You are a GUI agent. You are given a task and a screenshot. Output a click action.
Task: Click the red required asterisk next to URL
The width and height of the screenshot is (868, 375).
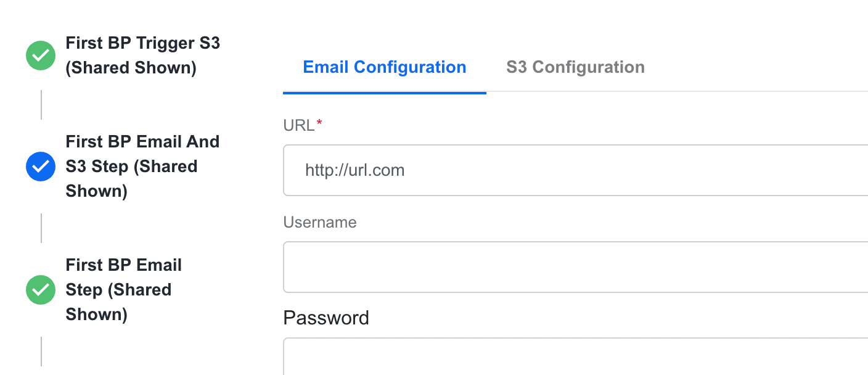(x=319, y=124)
